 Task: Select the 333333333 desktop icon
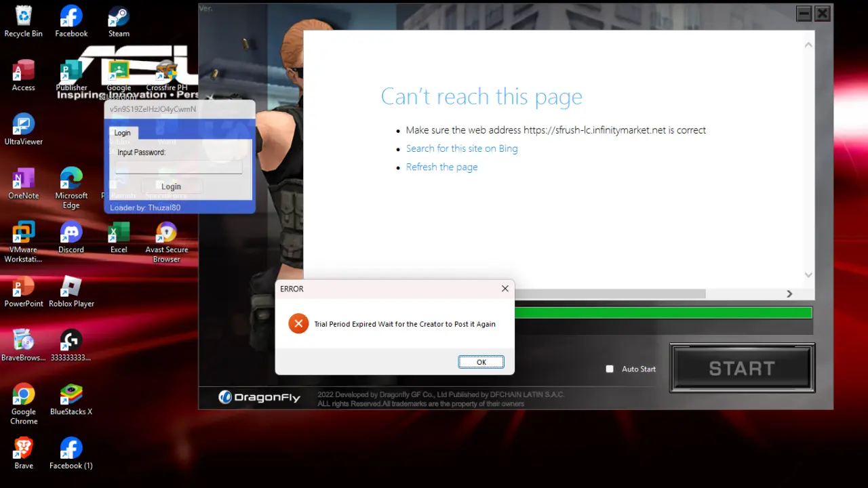click(x=71, y=346)
